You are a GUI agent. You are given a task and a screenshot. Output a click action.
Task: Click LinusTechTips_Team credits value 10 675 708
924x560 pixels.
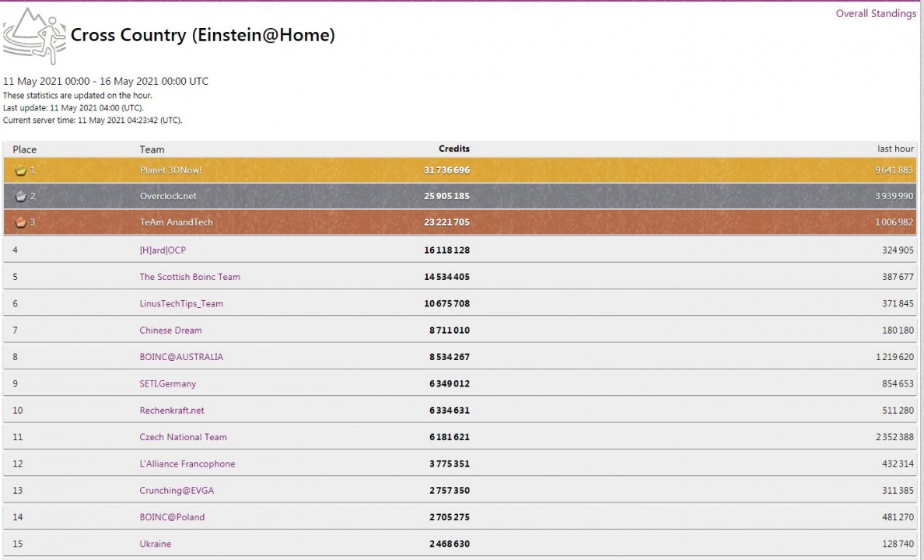tap(446, 304)
